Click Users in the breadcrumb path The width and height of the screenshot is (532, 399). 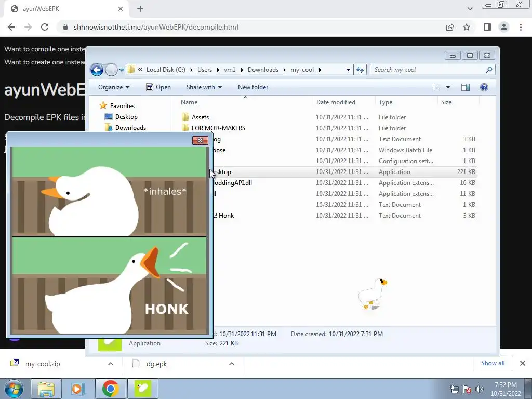(x=205, y=70)
